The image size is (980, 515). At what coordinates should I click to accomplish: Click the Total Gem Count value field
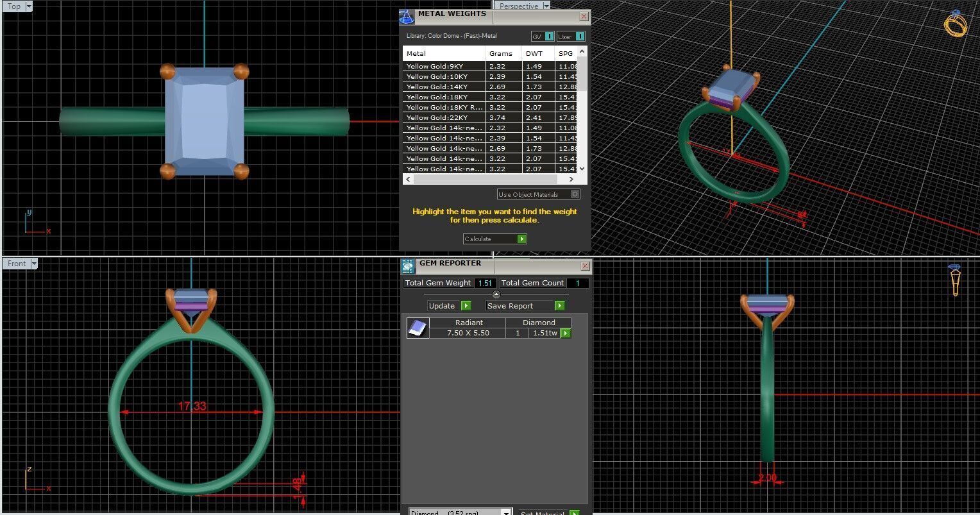pos(577,283)
